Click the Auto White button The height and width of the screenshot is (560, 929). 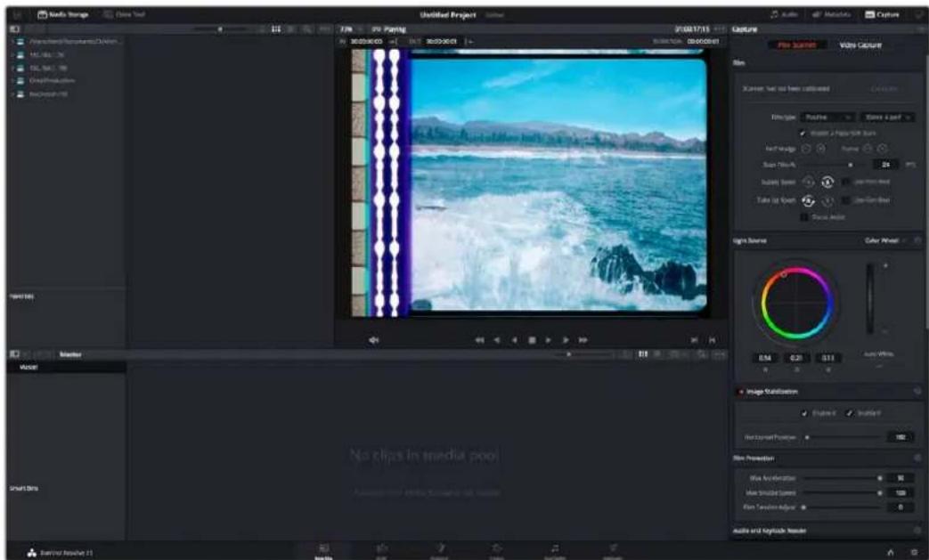pyautogui.click(x=878, y=354)
